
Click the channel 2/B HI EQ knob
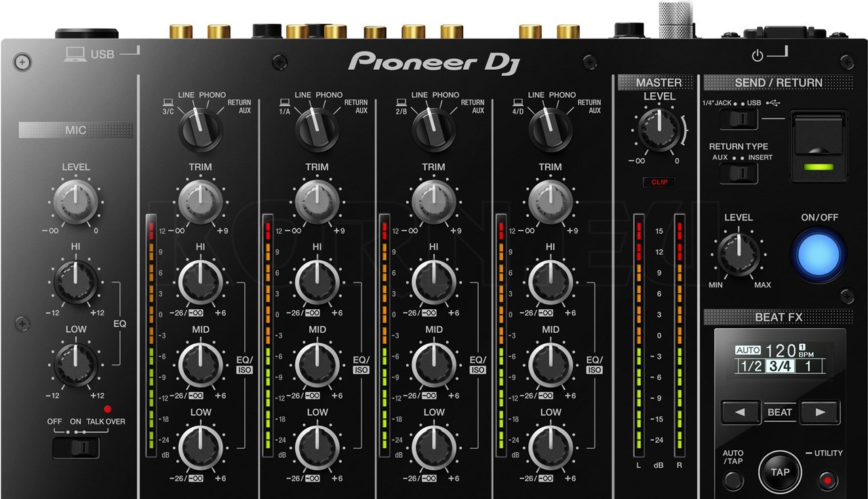pos(434,281)
